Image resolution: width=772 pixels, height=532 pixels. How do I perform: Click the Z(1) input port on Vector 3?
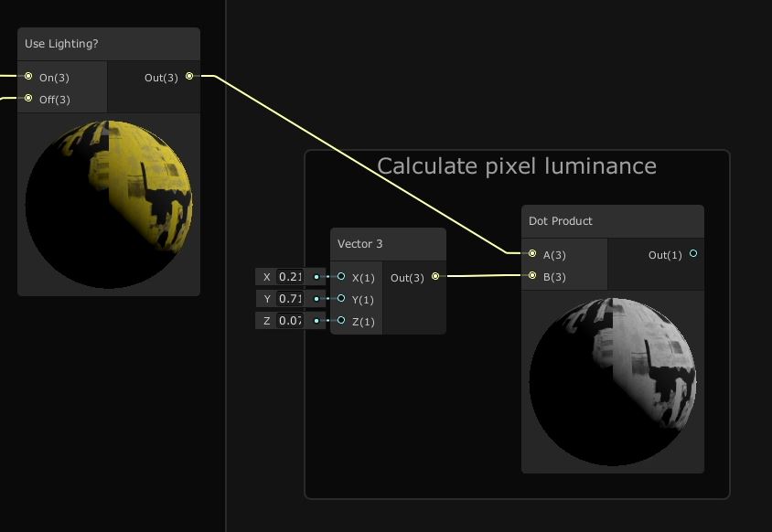(341, 321)
